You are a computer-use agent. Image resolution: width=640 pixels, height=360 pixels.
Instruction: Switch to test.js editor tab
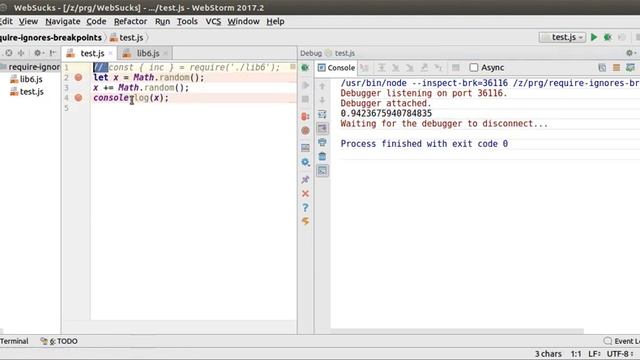coord(89,53)
